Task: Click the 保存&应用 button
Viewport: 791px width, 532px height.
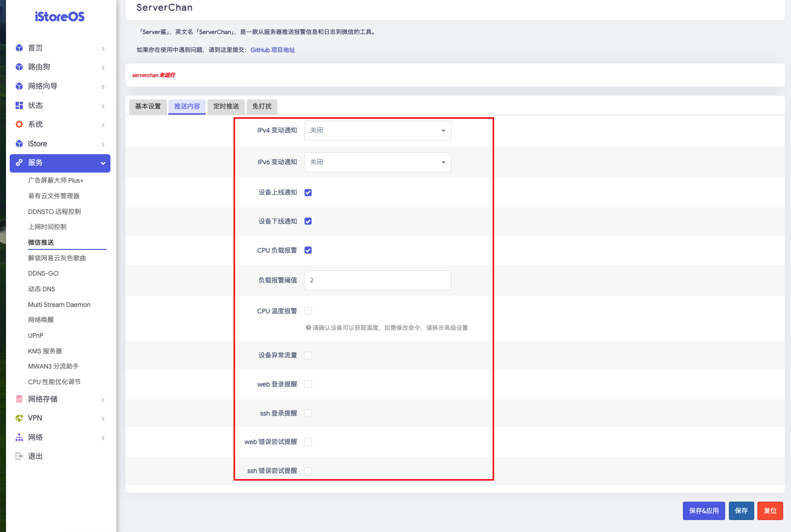Action: 703,510
